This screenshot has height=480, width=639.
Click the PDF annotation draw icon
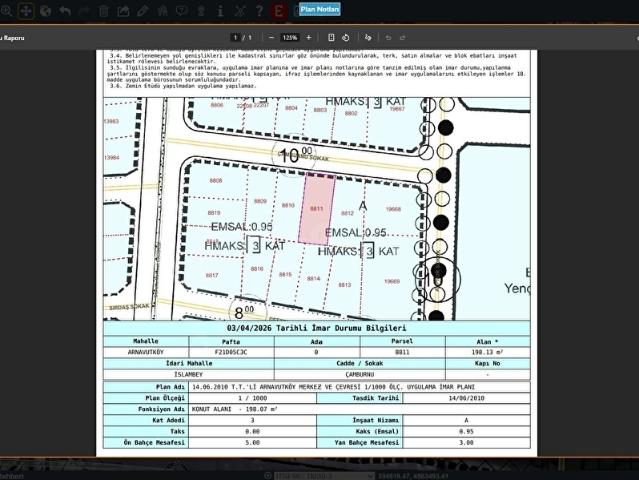(x=368, y=37)
